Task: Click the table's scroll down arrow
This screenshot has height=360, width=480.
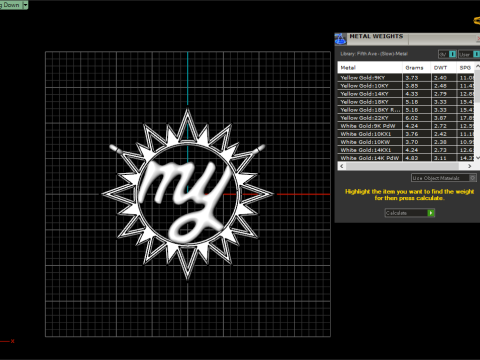Action: (477, 158)
